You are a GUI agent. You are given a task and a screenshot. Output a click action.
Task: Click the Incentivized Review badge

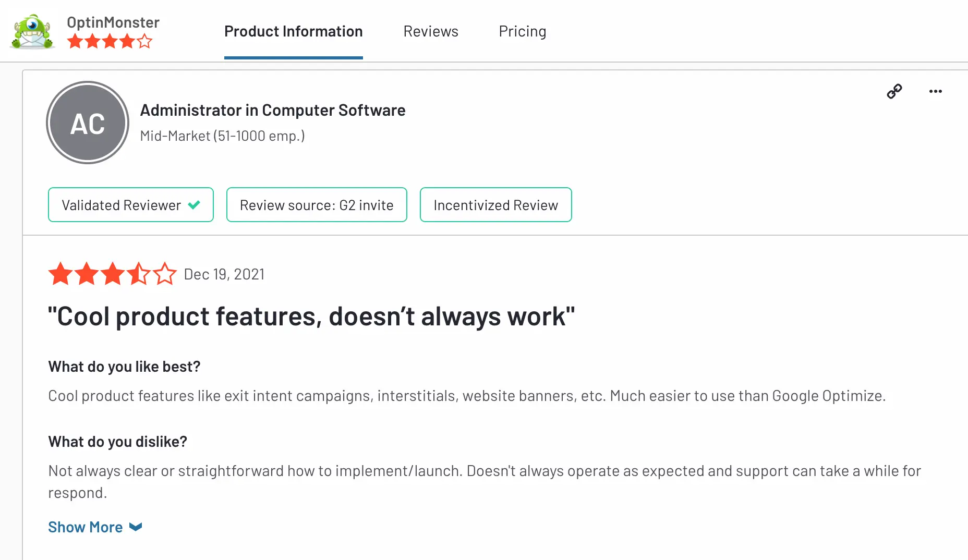click(x=495, y=205)
